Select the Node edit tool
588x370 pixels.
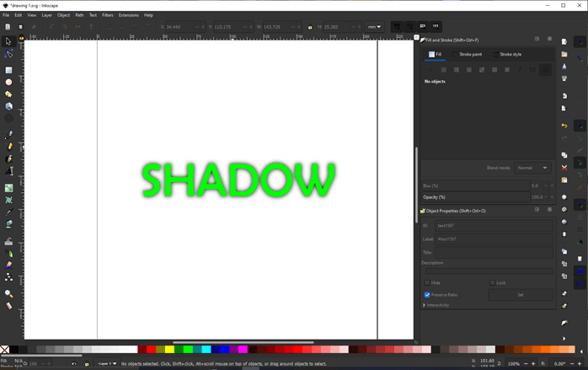(8, 54)
